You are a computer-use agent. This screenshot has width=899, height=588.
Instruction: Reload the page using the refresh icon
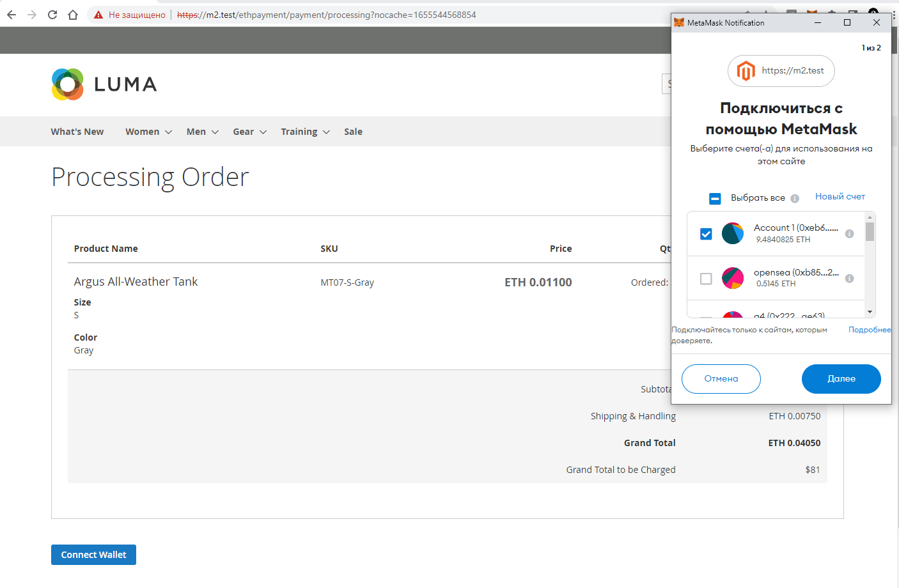click(x=52, y=15)
